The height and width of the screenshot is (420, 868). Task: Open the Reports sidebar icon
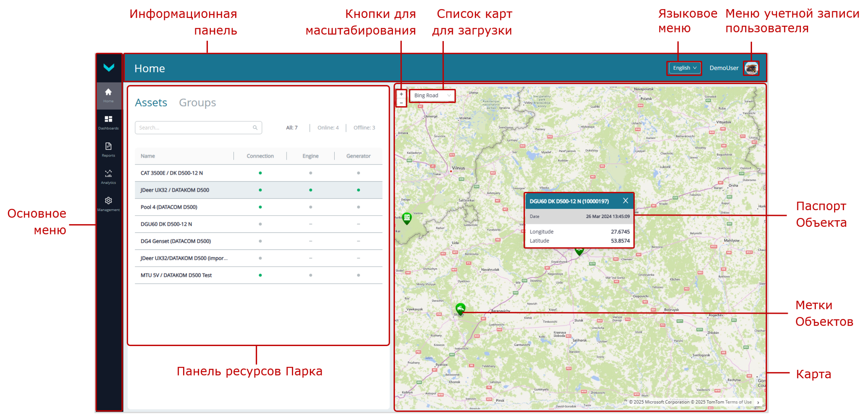[x=108, y=146]
